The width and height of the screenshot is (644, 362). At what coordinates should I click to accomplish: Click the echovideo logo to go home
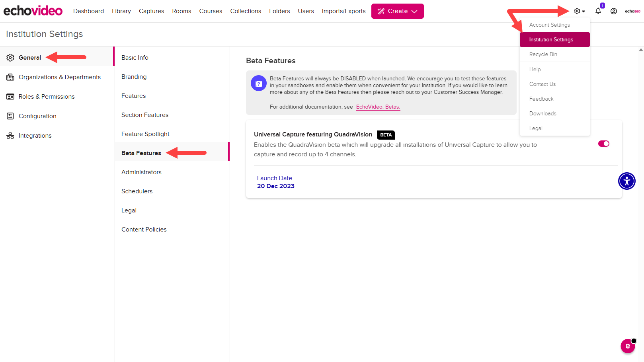pyautogui.click(x=33, y=10)
